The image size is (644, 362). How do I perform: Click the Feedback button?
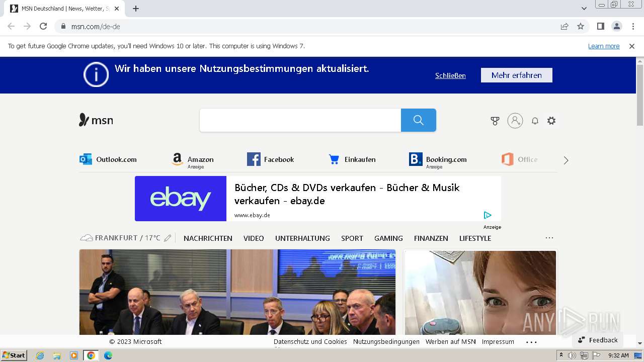(598, 340)
